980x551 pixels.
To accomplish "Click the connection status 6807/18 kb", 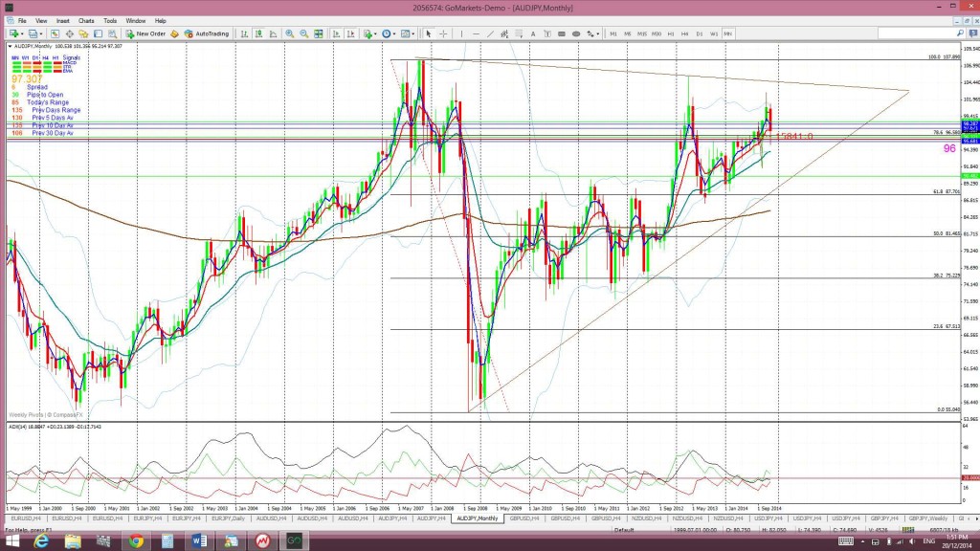I will click(942, 530).
